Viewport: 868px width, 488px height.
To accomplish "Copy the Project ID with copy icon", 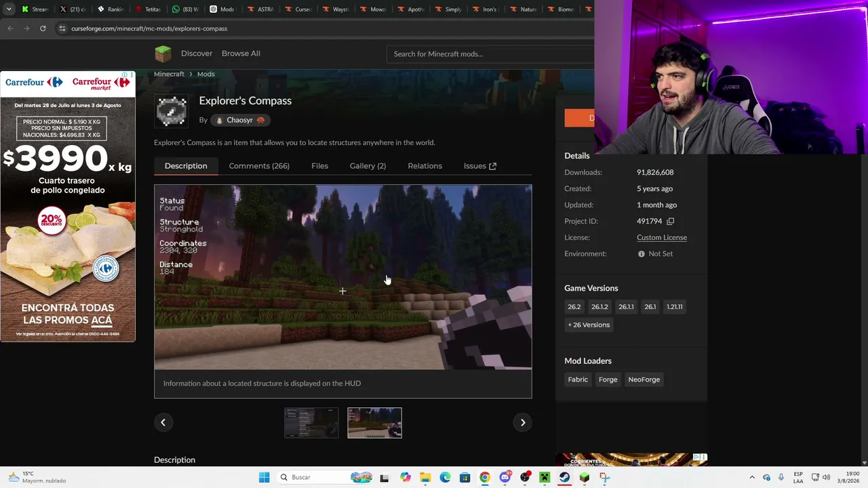I will click(670, 221).
